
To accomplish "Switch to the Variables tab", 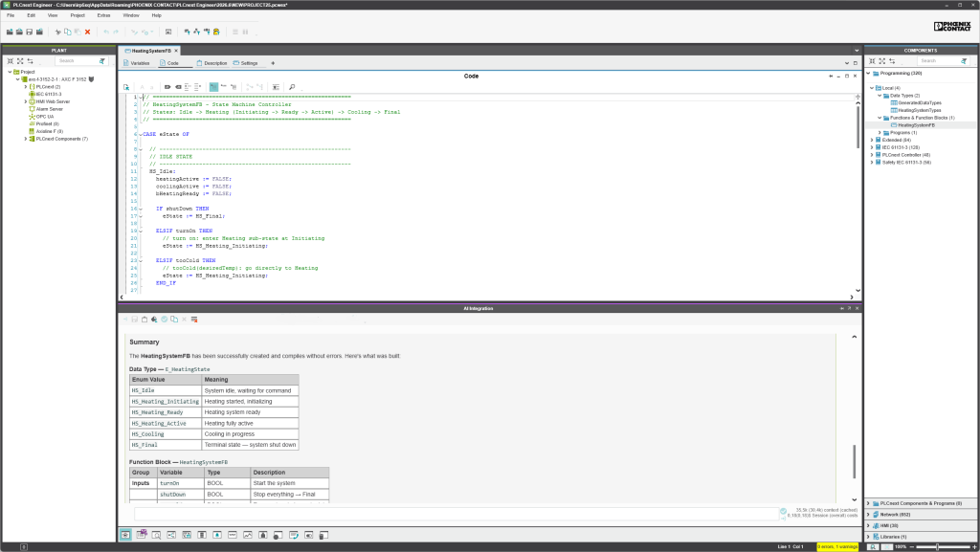I will [136, 63].
